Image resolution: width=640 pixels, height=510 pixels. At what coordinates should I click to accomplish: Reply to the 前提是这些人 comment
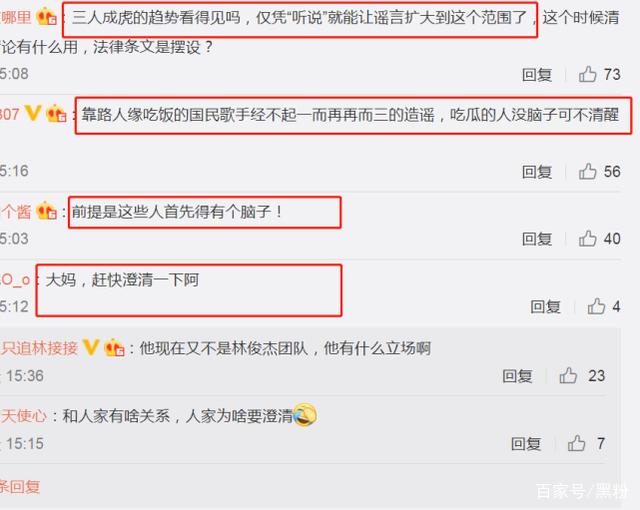[537, 239]
